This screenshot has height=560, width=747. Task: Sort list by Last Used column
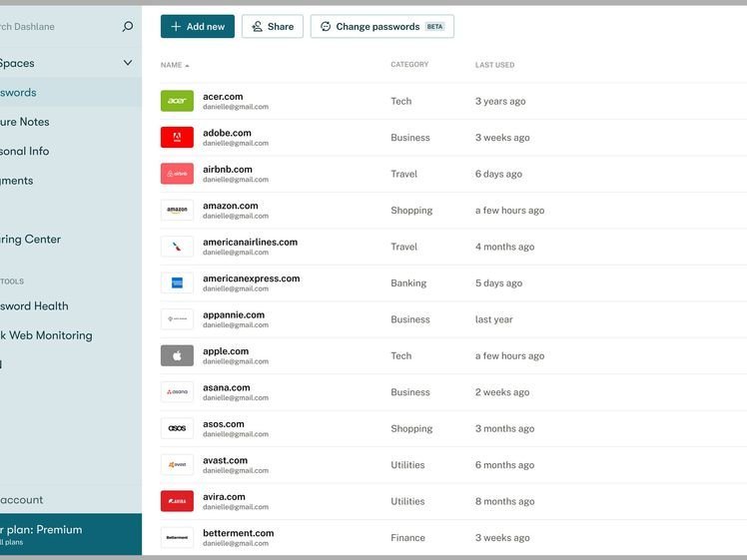click(x=494, y=65)
